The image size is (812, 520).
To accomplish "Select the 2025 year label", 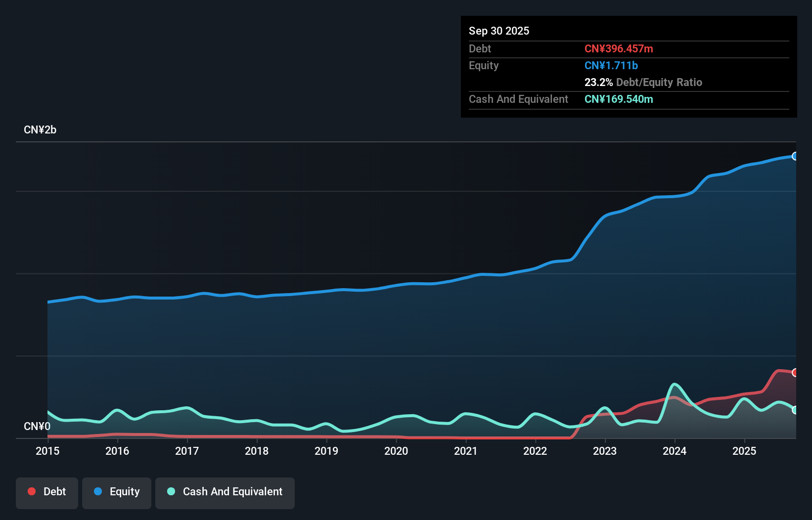I will [745, 451].
